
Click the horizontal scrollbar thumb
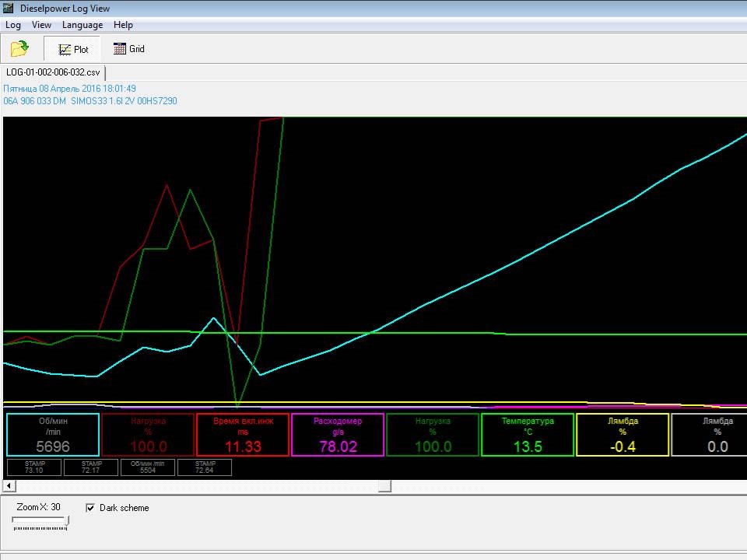384,486
